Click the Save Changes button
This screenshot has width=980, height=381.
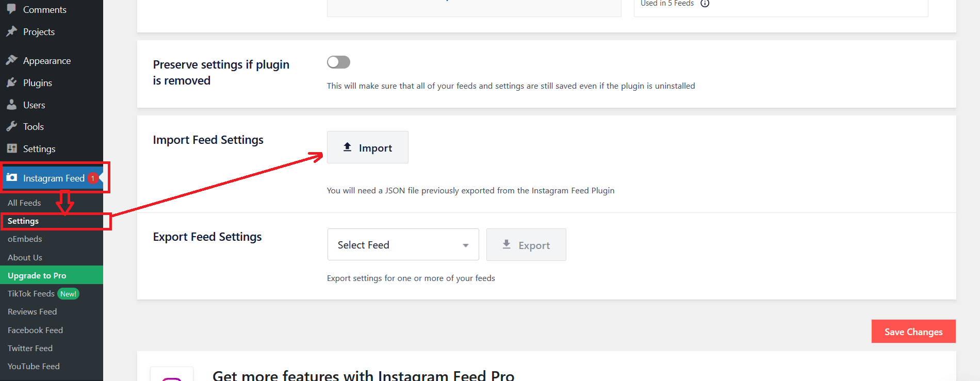click(x=913, y=332)
